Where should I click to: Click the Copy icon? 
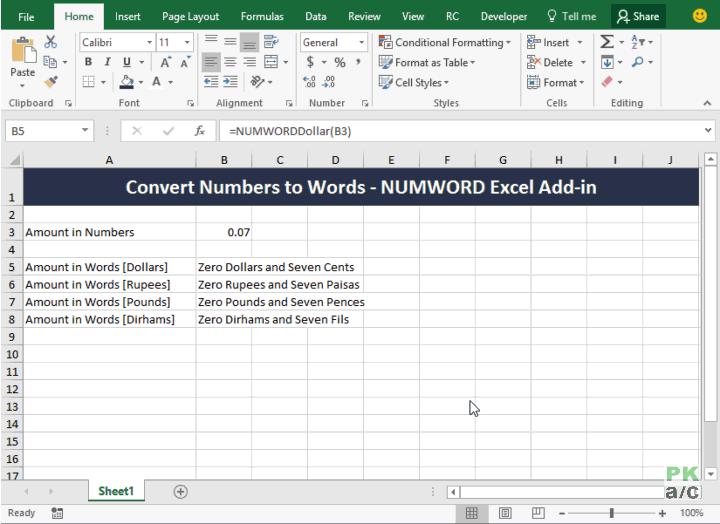tap(50, 62)
